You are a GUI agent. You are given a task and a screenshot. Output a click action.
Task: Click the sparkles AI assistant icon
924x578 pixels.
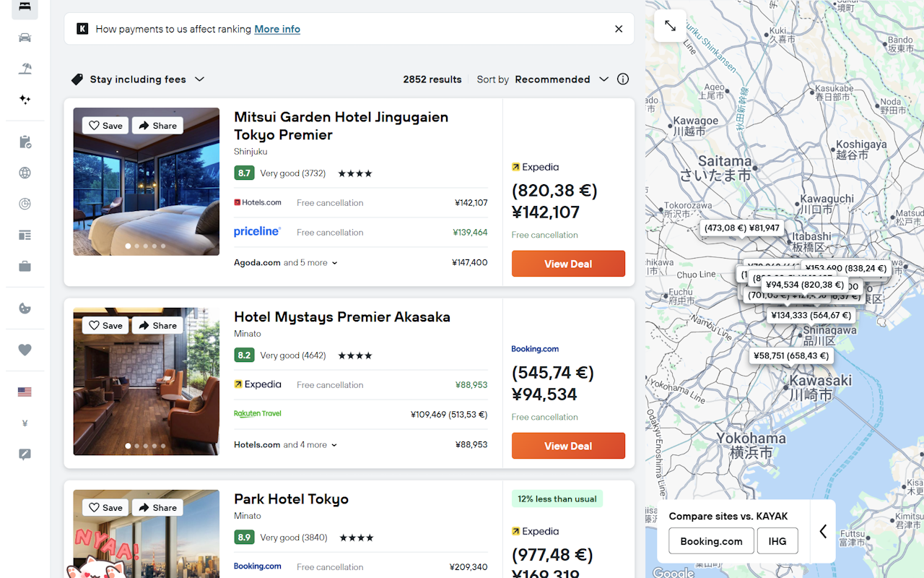[x=25, y=100]
